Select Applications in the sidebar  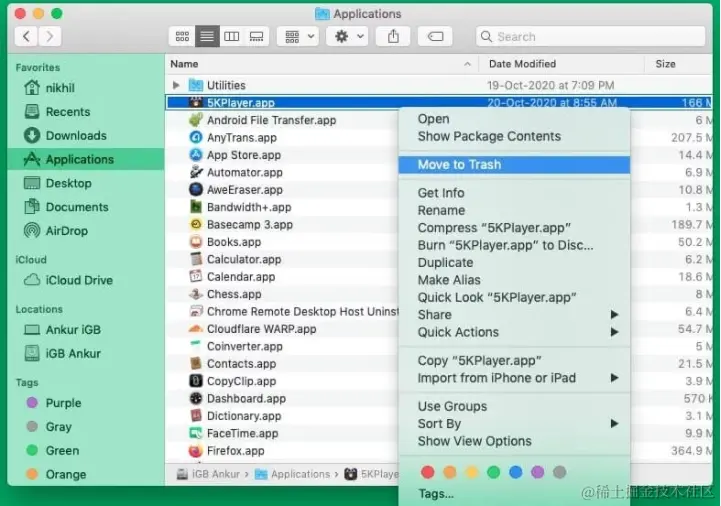86,160
